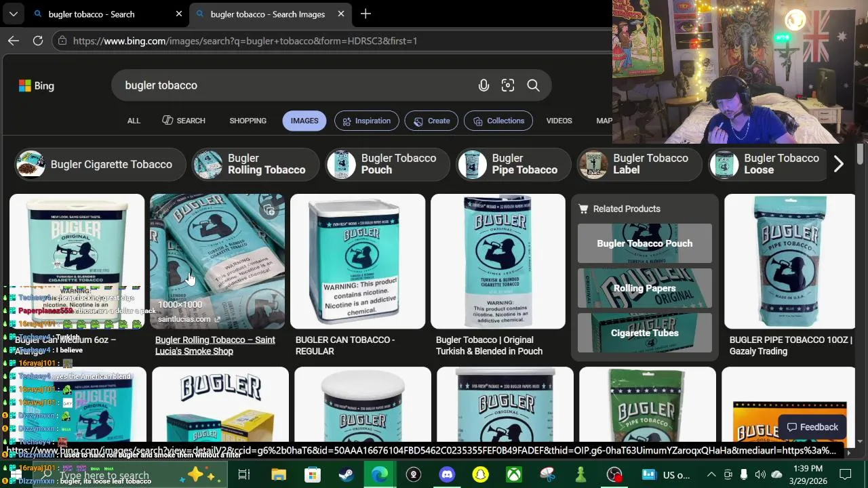The width and height of the screenshot is (868, 488).
Task: Close the 'bugler tobacco - Search Images' tab
Action: pyautogui.click(x=341, y=14)
